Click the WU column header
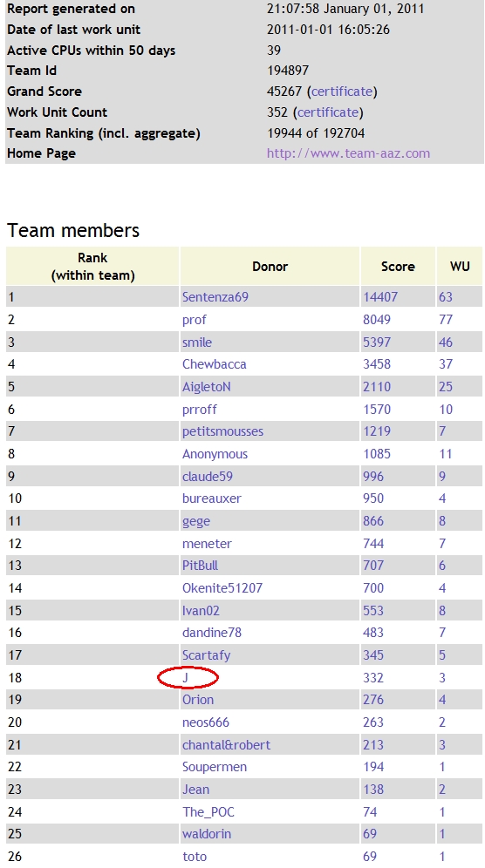 click(460, 267)
